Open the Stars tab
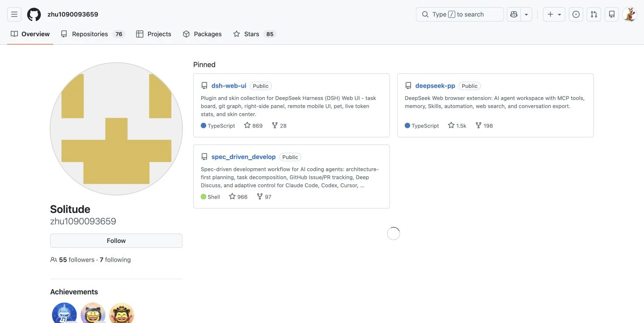The width and height of the screenshot is (644, 323). [254, 34]
